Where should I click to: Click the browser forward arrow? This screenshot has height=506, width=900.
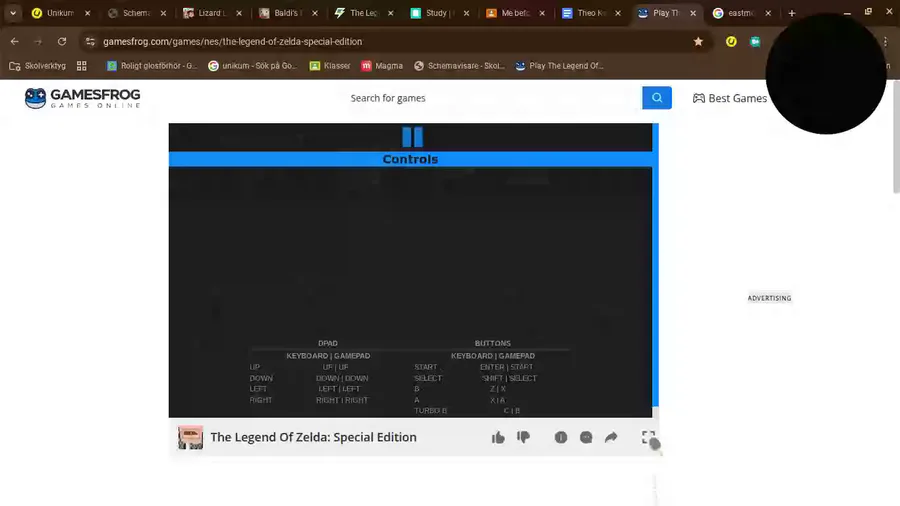38,41
